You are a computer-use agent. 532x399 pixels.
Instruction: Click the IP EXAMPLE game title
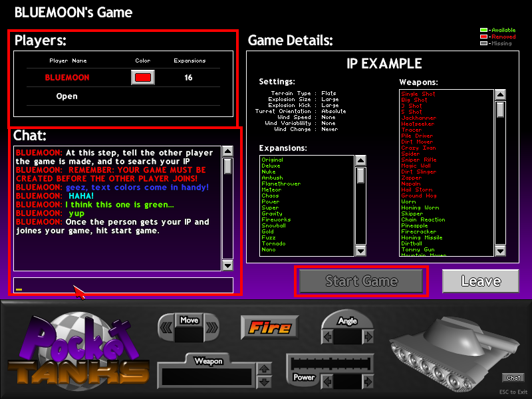[384, 64]
